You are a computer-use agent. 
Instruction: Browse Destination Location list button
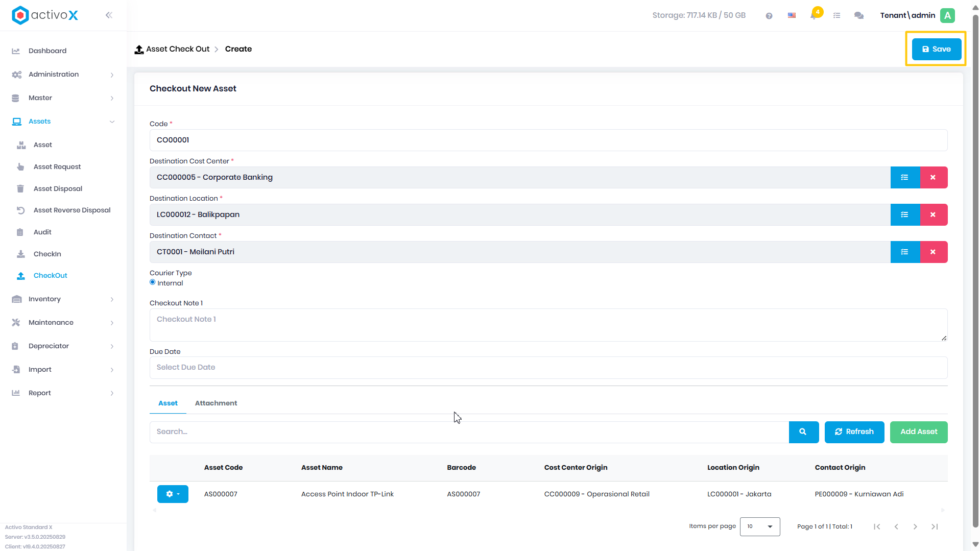[x=905, y=214]
